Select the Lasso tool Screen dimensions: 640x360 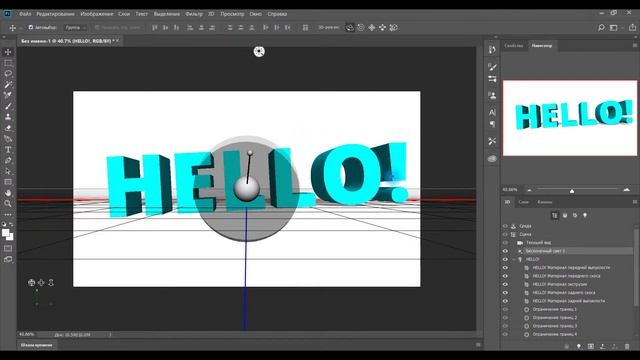8,73
